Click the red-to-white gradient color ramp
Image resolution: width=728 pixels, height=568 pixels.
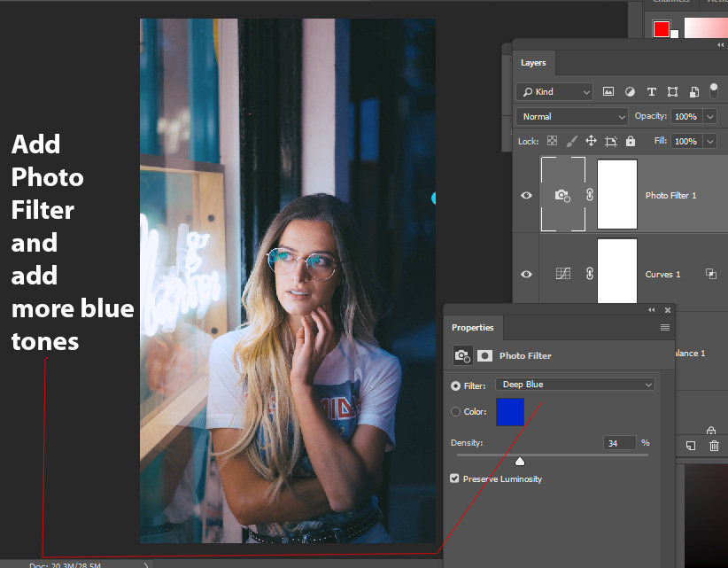pyautogui.click(x=706, y=27)
